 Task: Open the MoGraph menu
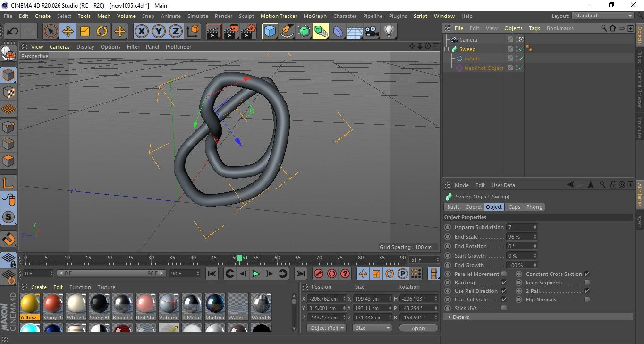pos(315,16)
